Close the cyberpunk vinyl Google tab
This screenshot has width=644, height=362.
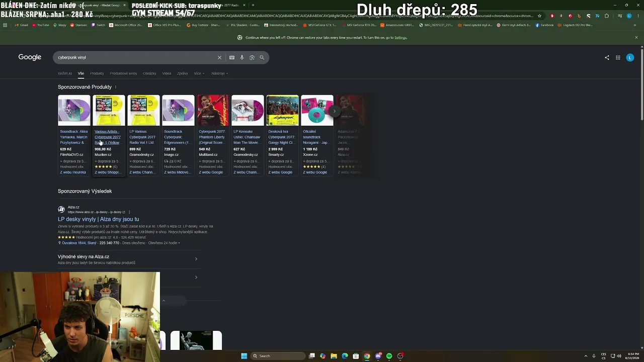point(124,5)
